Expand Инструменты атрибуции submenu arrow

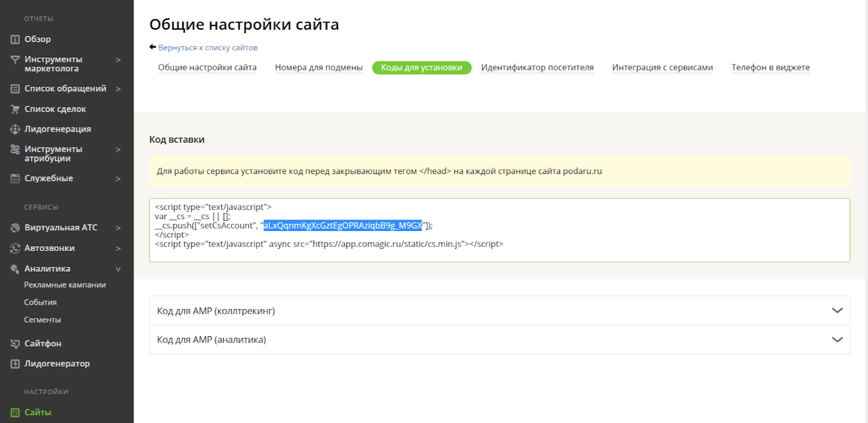(118, 150)
